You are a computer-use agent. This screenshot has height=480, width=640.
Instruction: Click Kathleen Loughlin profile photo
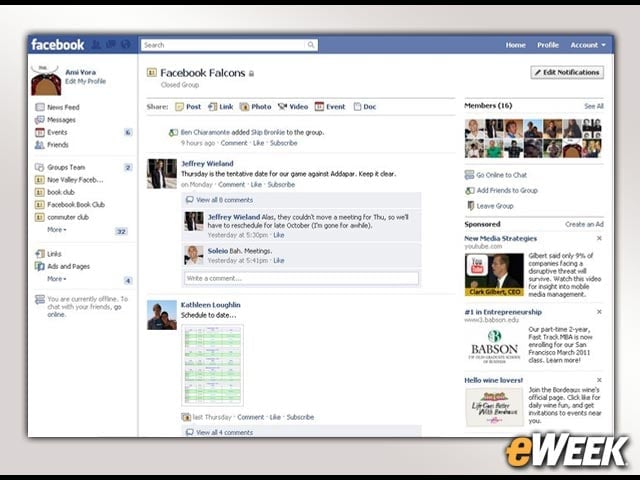pos(162,315)
